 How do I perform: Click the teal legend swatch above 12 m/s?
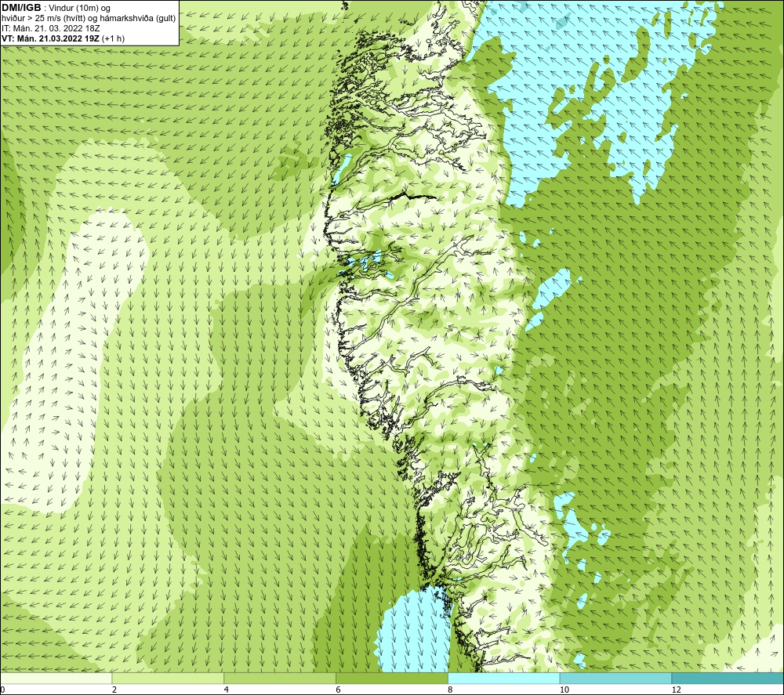tap(728, 678)
